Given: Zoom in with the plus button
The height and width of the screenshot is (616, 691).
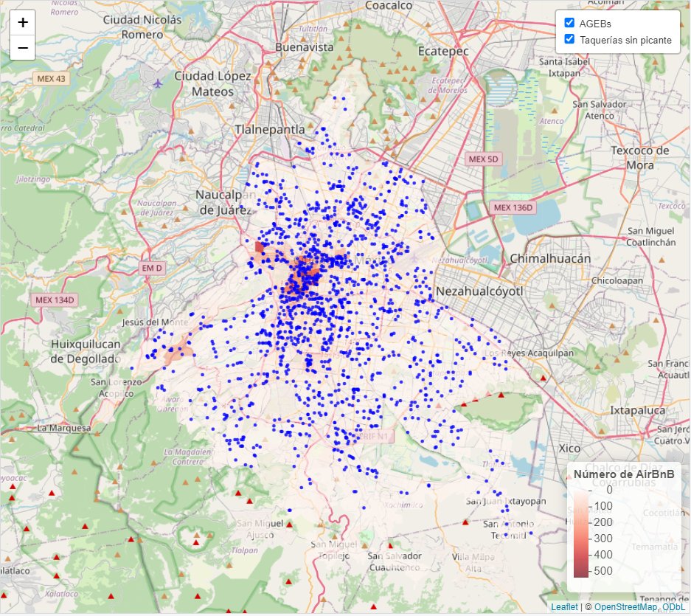Looking at the screenshot, I should pyautogui.click(x=22, y=22).
